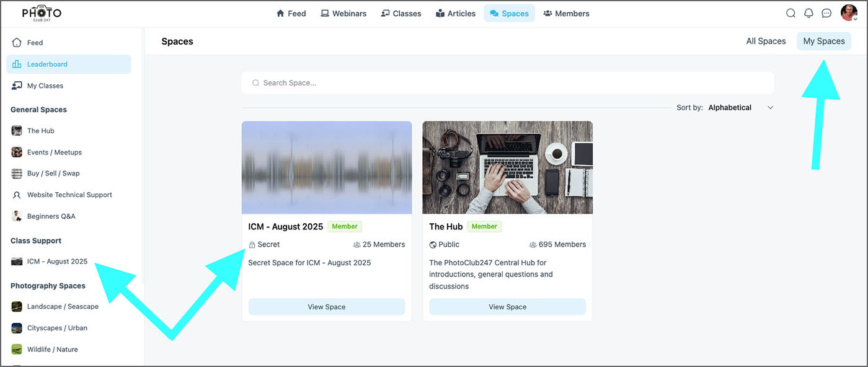This screenshot has height=367, width=868.
Task: Open Articles in top navigation
Action: coord(456,13)
